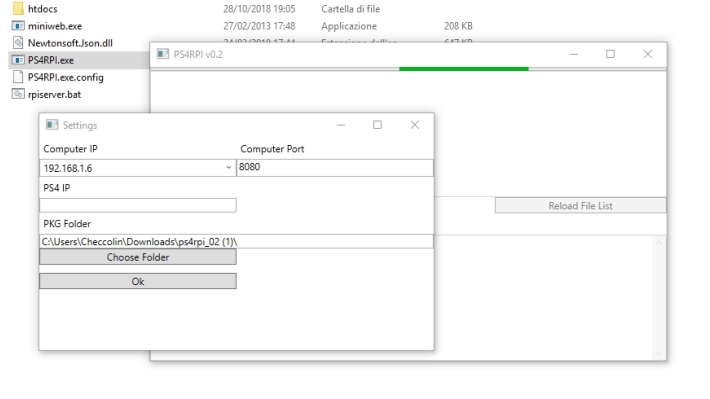The height and width of the screenshot is (399, 710).
Task: Select the htdocs folder name
Action: (x=43, y=9)
